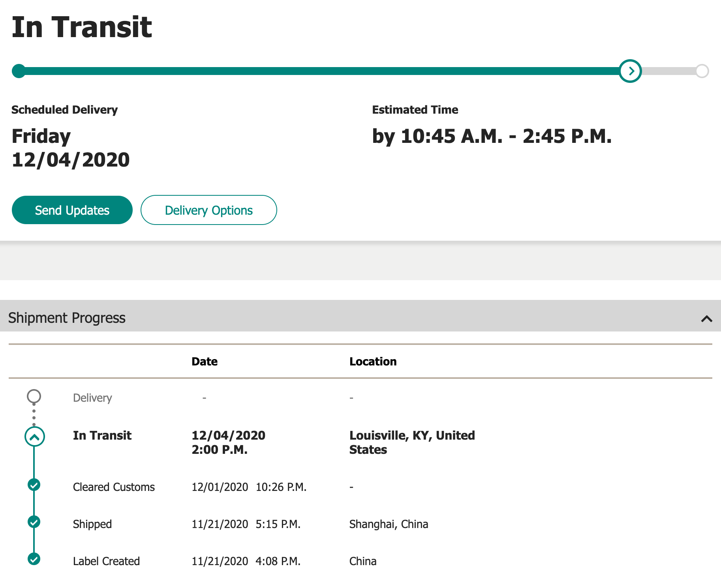Click the Label Created checkmark icon
721x588 pixels.
pyautogui.click(x=34, y=559)
